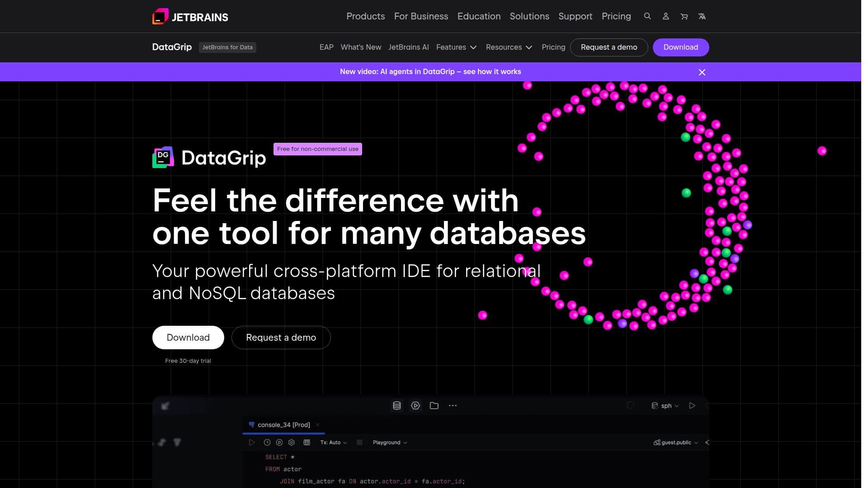Close the console_34 [Prod] tab
Screen dimensions: 868x488
pos(318,425)
